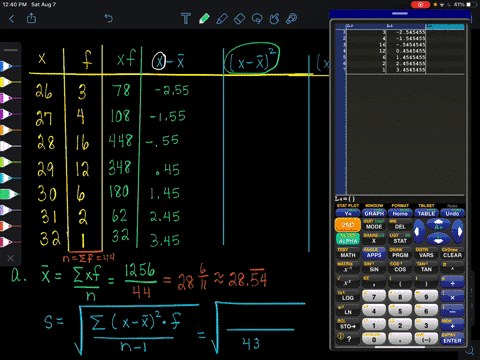Tap the calculator up arrow key
The height and width of the screenshot is (360, 480).
point(439,225)
